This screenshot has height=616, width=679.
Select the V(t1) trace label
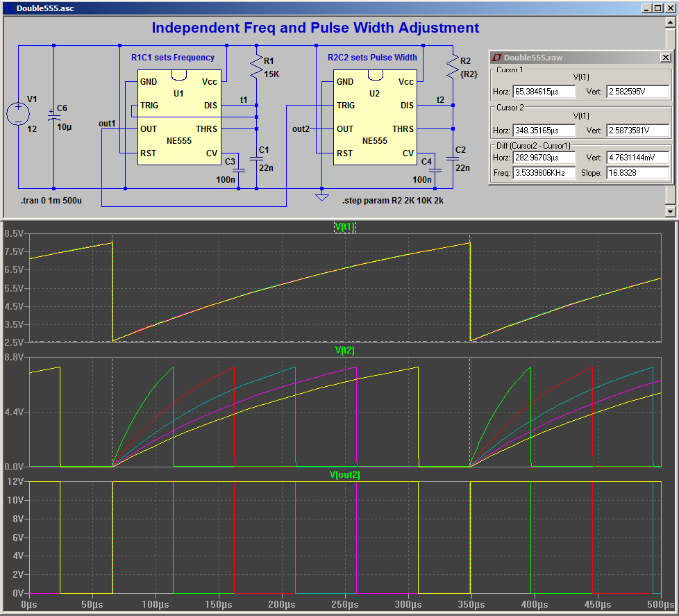(344, 227)
